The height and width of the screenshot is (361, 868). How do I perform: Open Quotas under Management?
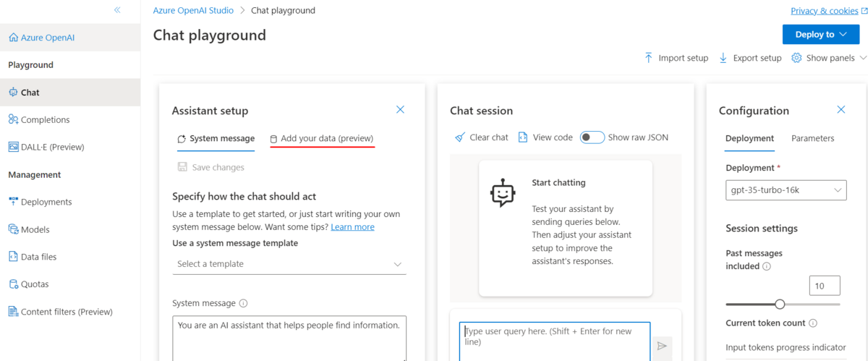click(x=70, y=284)
